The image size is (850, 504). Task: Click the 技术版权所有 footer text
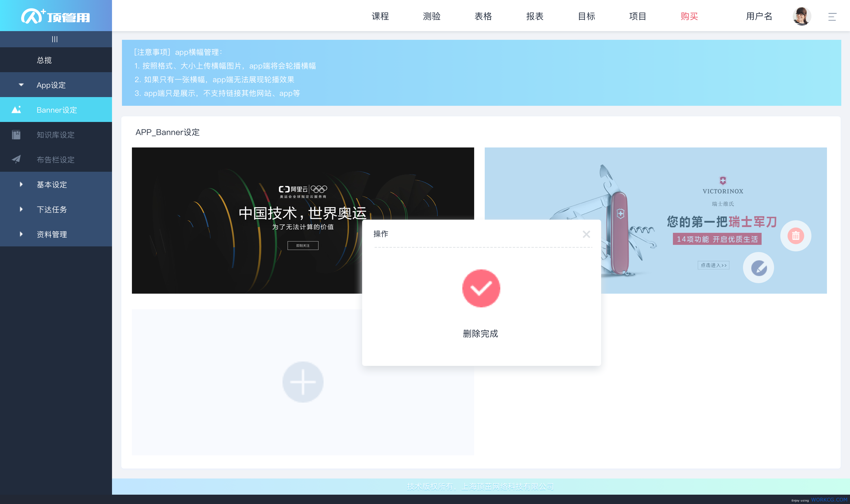pyautogui.click(x=480, y=487)
